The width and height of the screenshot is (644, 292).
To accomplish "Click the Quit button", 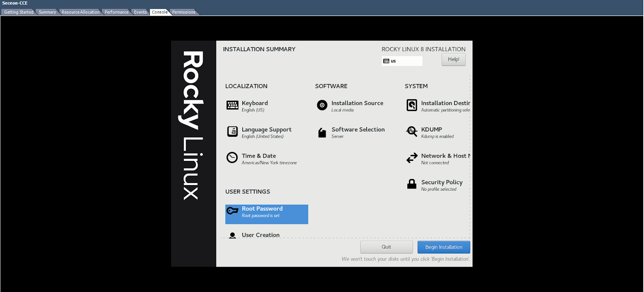I will [x=386, y=247].
